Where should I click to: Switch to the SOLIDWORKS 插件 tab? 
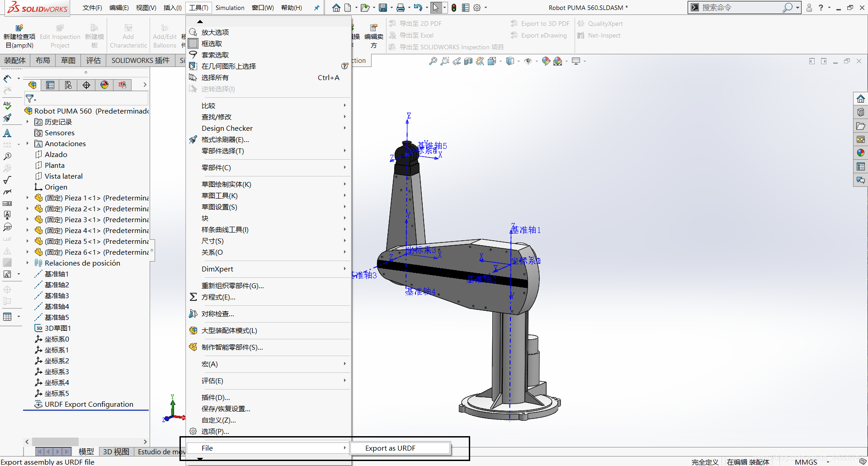(x=141, y=61)
